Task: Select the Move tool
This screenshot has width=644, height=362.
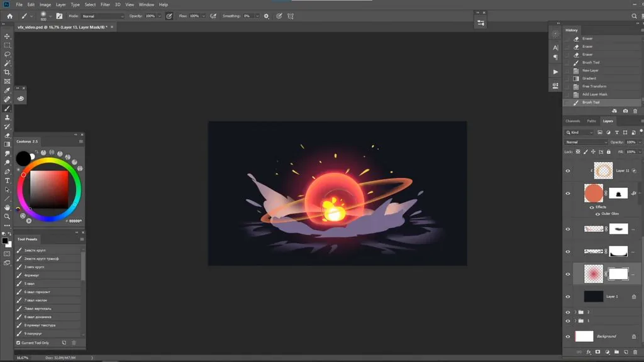Action: pyautogui.click(x=7, y=36)
